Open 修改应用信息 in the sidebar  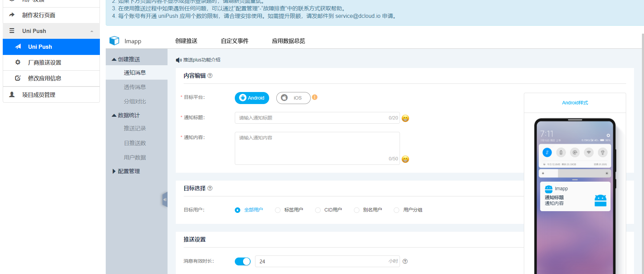coord(51,78)
